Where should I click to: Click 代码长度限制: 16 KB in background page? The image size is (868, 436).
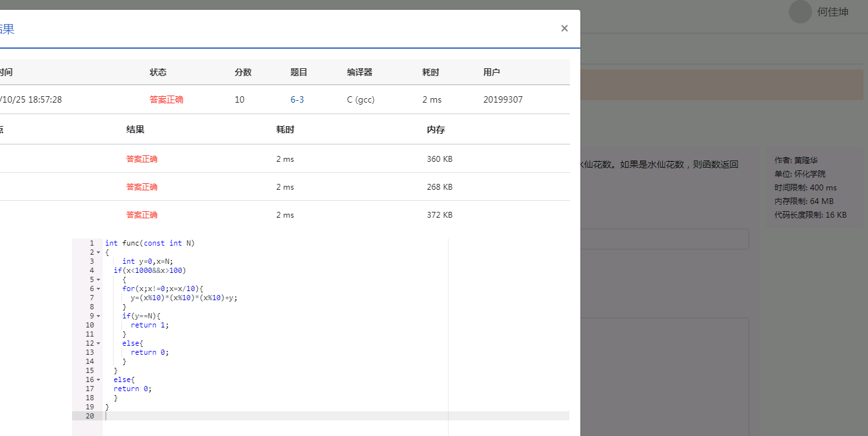[x=810, y=214]
